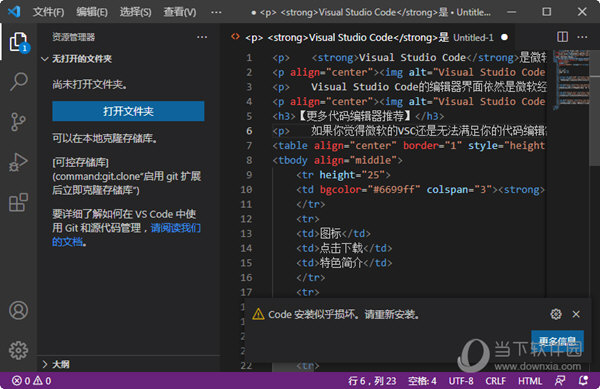
Task: Open Source Control view in activity bar
Action: pyautogui.click(x=18, y=122)
